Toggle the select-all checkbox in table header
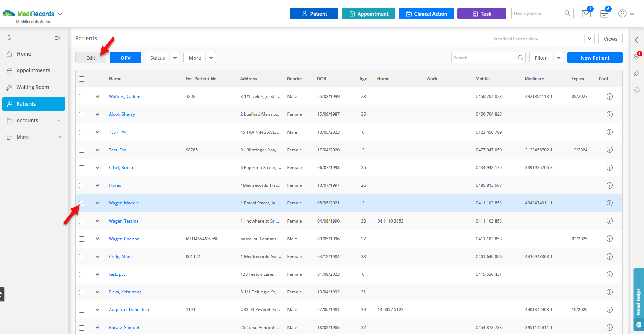Image resolution: width=644 pixels, height=334 pixels. tap(81, 79)
